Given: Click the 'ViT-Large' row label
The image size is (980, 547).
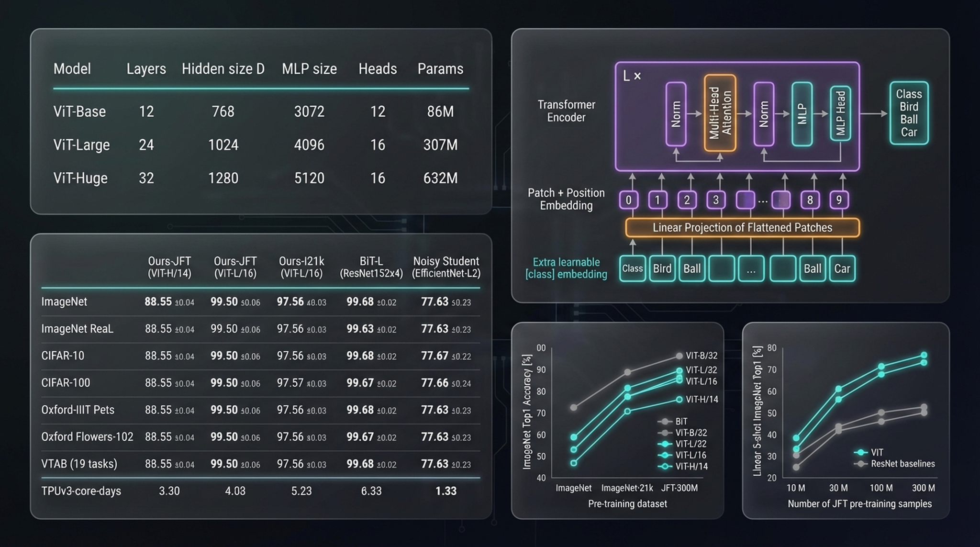Looking at the screenshot, I should [81, 145].
